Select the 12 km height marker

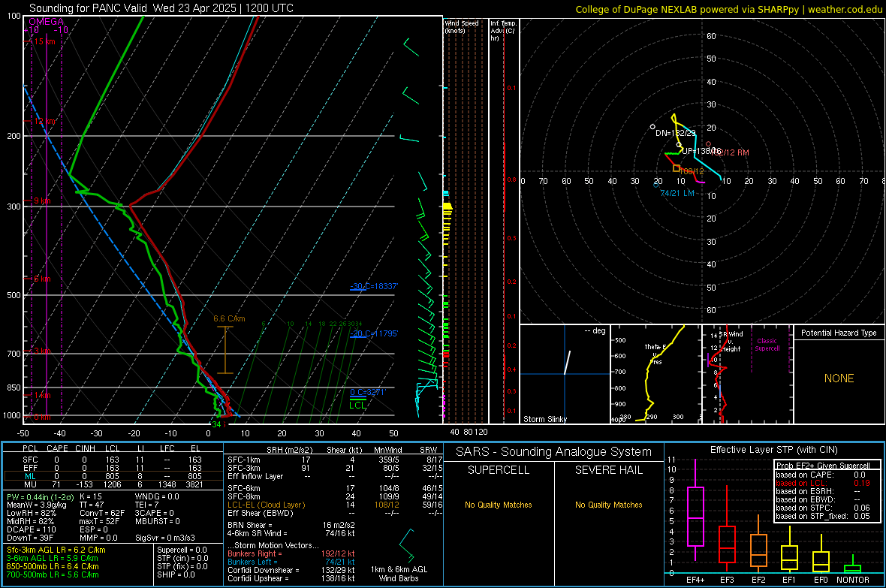pos(44,121)
